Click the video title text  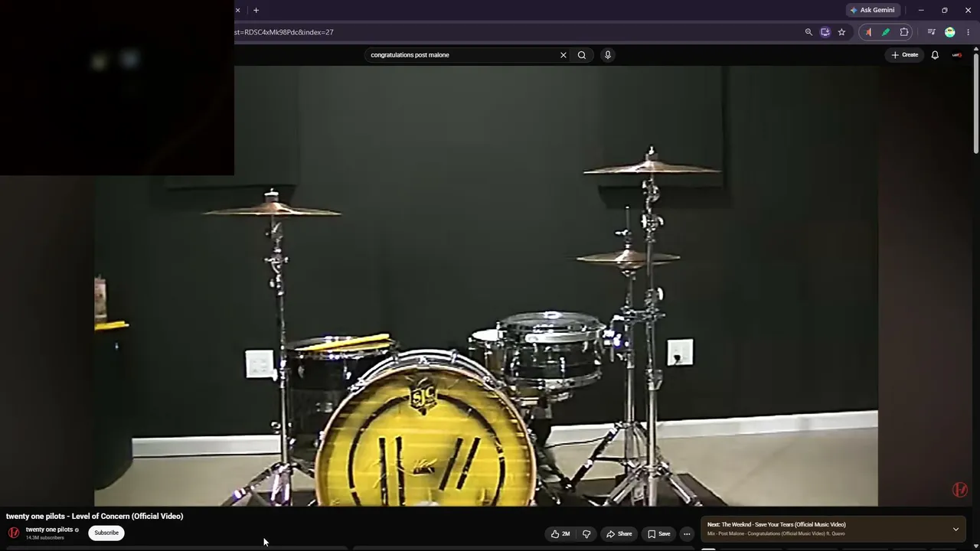tap(95, 517)
